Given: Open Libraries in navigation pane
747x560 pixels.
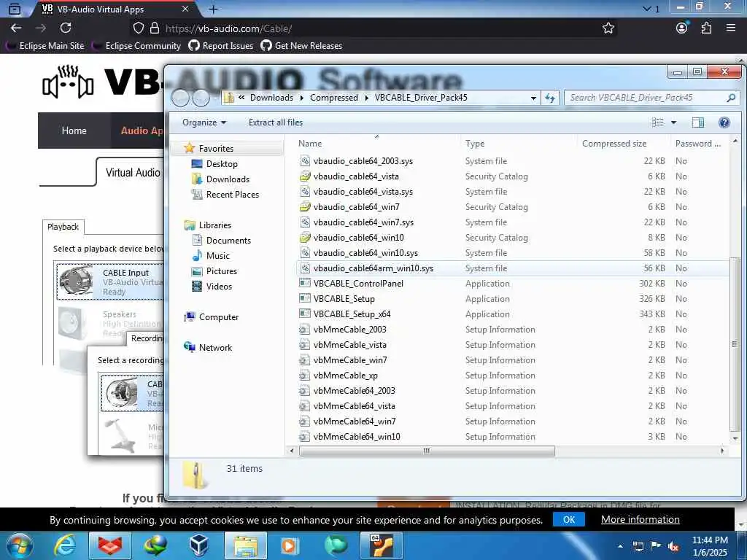Looking at the screenshot, I should 215,225.
